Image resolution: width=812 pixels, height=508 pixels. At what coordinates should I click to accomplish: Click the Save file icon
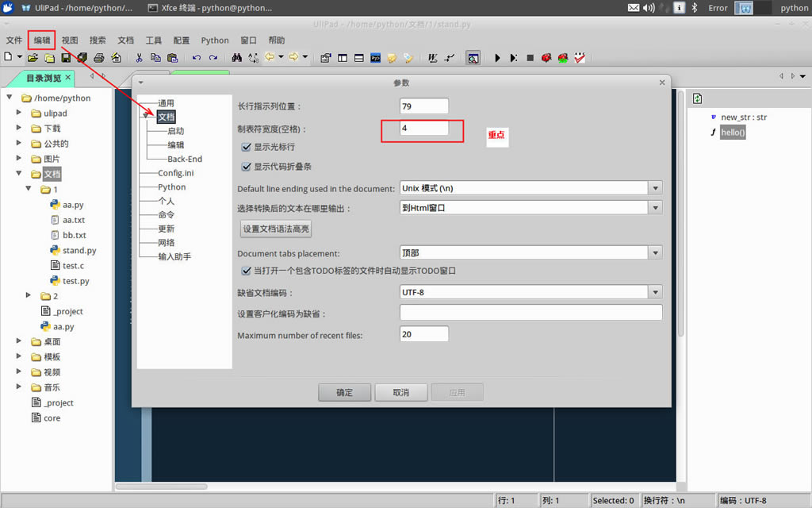63,57
